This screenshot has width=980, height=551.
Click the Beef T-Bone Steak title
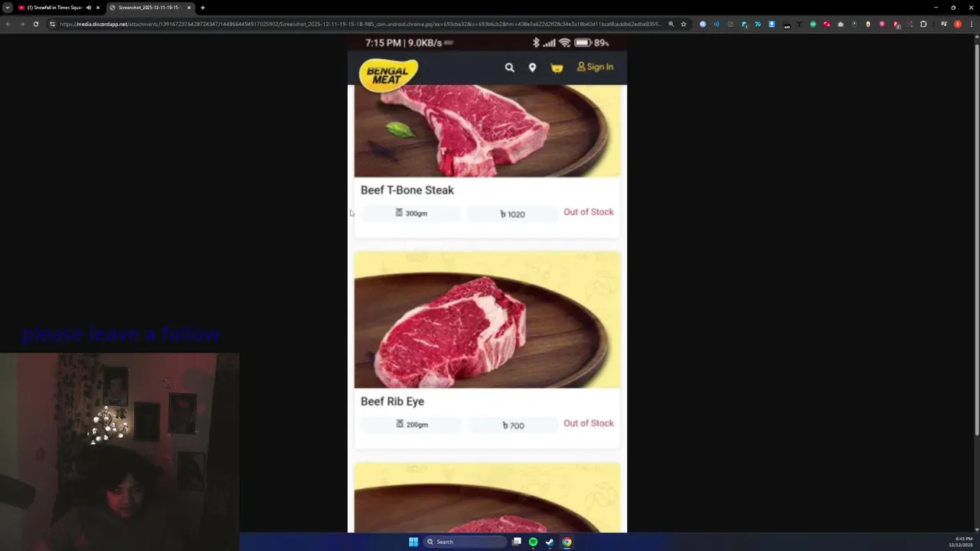(x=407, y=190)
